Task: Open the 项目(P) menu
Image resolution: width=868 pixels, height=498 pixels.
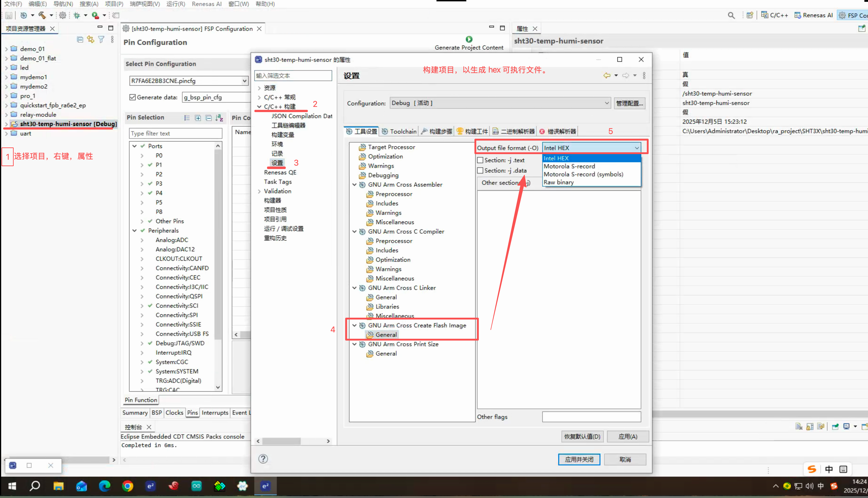Action: point(114,4)
